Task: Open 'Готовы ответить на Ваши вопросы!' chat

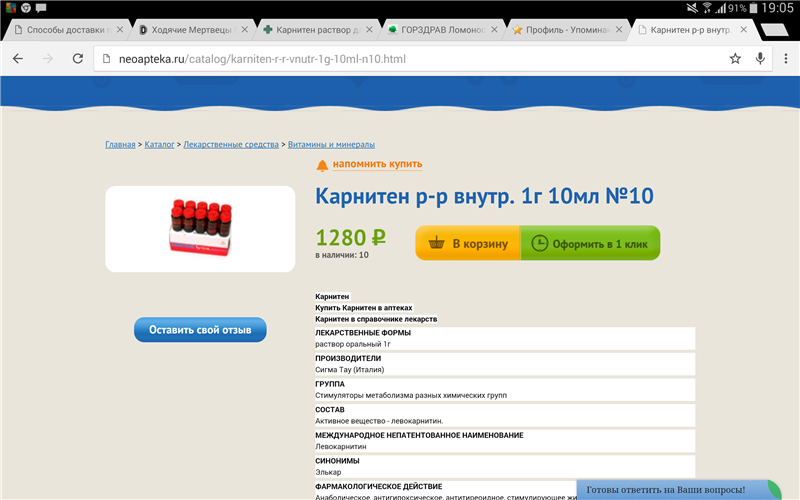Action: (x=679, y=490)
